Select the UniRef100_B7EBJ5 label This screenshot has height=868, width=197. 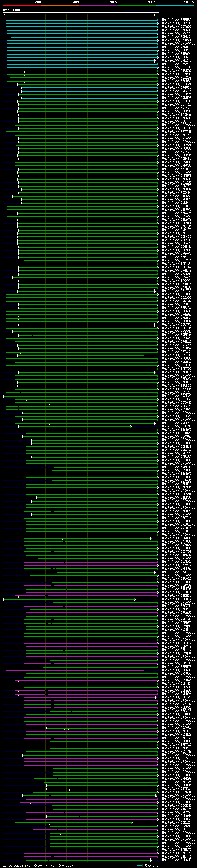tap(177, 372)
